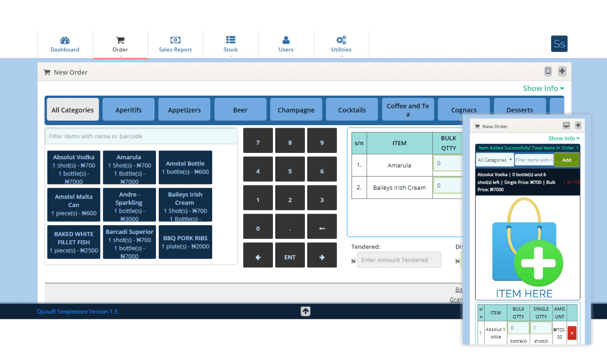The height and width of the screenshot is (364, 607).
Task: Open All Categories dropdown in small panel
Action: point(495,160)
